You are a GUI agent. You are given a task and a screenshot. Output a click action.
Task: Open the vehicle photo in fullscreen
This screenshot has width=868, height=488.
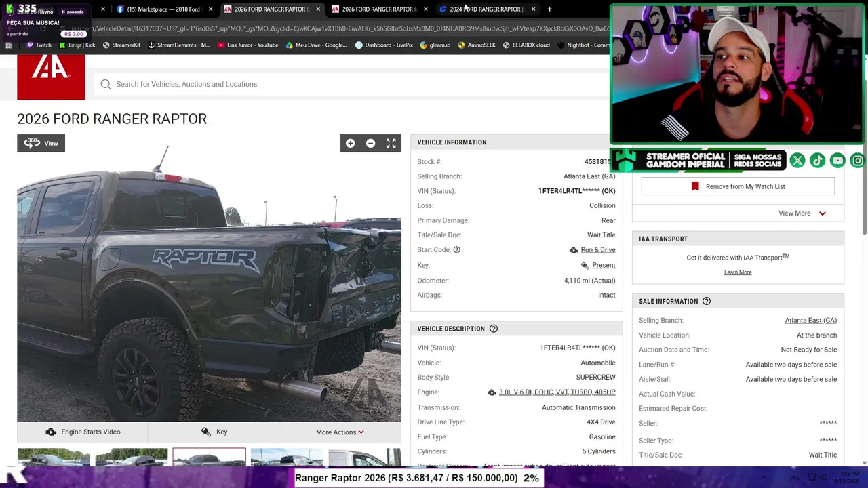[391, 143]
